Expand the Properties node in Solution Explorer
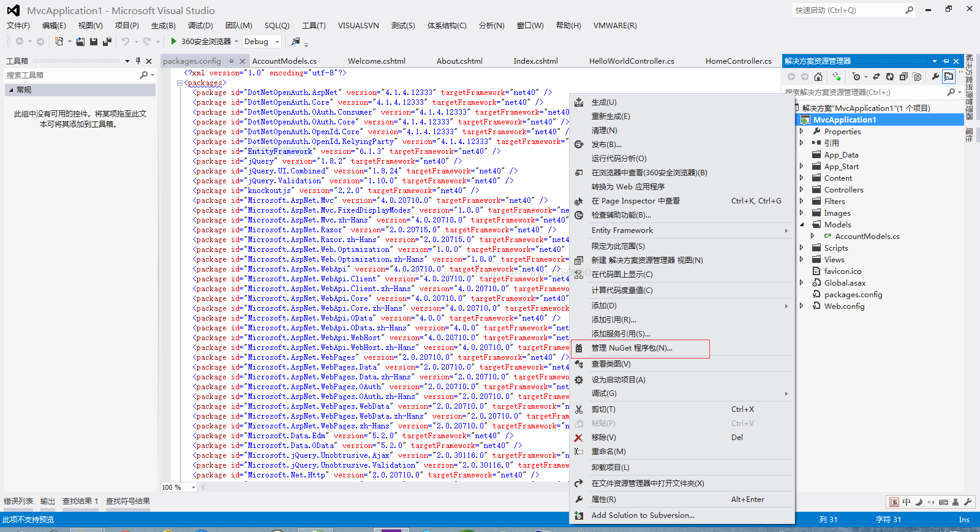980x532 pixels. (801, 131)
